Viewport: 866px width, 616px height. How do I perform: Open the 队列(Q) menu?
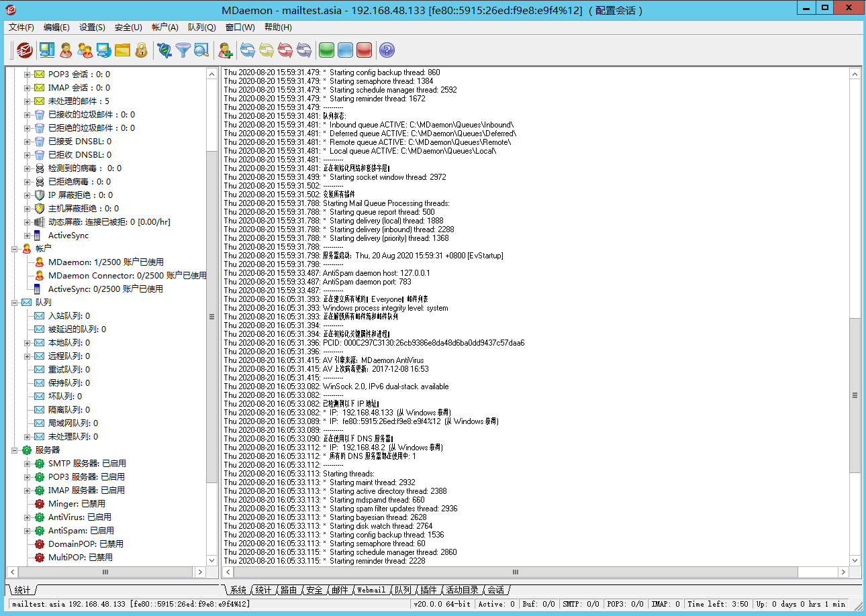click(x=201, y=28)
